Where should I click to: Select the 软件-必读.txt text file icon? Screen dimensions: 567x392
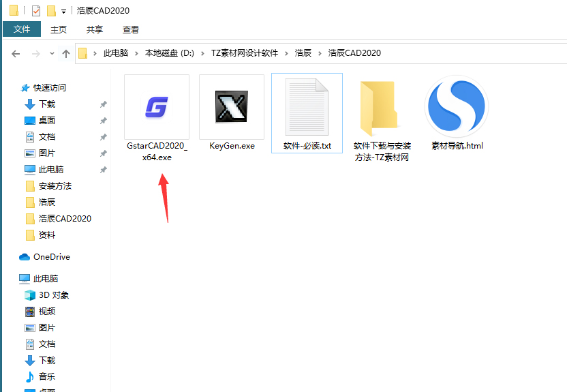pyautogui.click(x=307, y=107)
